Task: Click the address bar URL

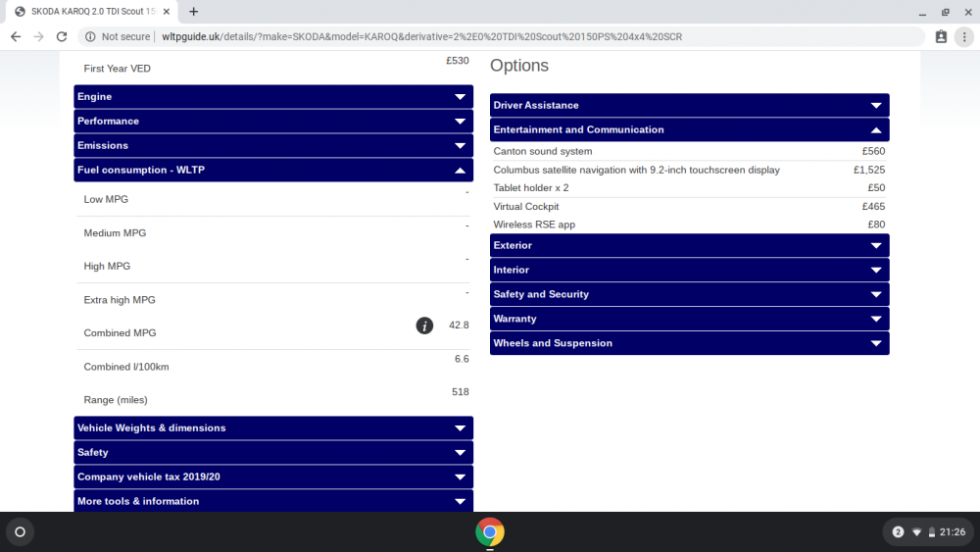Action: (421, 37)
